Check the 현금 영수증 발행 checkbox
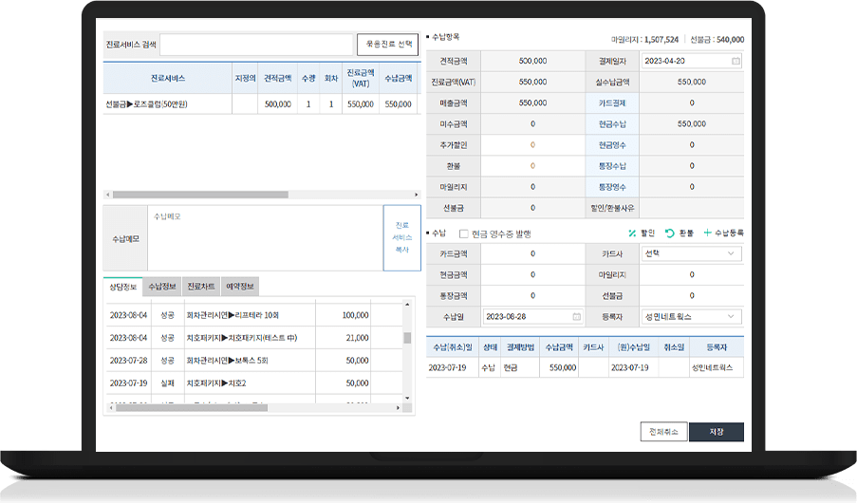 coord(463,233)
